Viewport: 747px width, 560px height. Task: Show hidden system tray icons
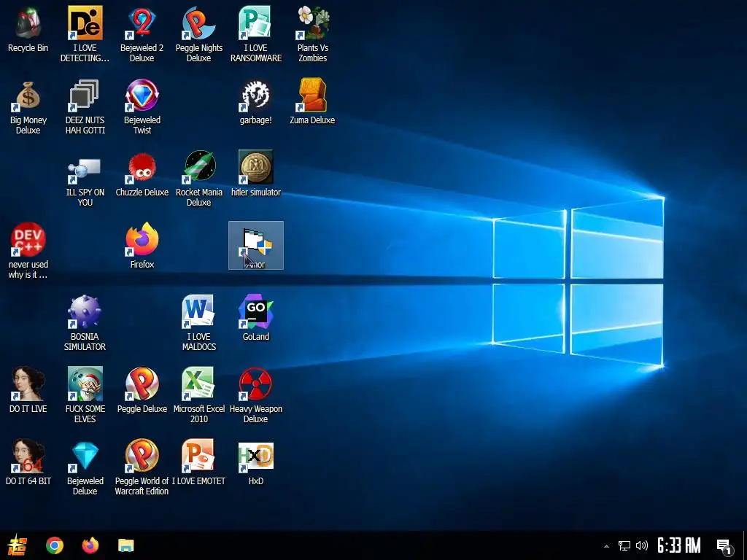[x=606, y=545]
